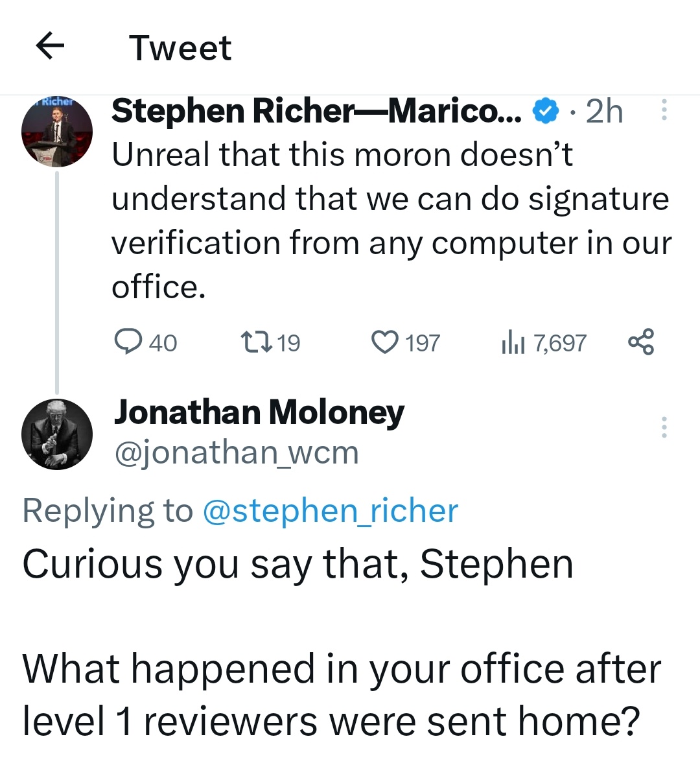View analytics icon showing 7,697 views
Viewport: 700px width, 765px height.
pos(512,343)
